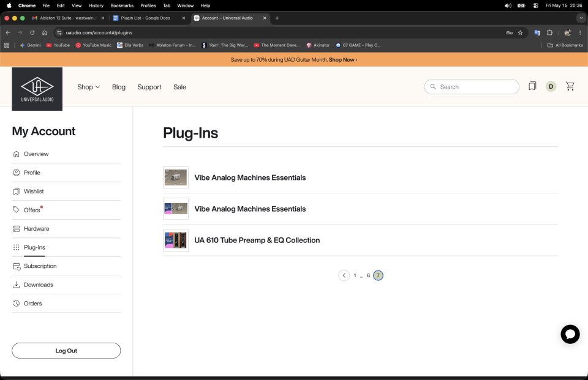Bookmark page with the star icon
The width and height of the screenshot is (588, 380).
tap(520, 32)
